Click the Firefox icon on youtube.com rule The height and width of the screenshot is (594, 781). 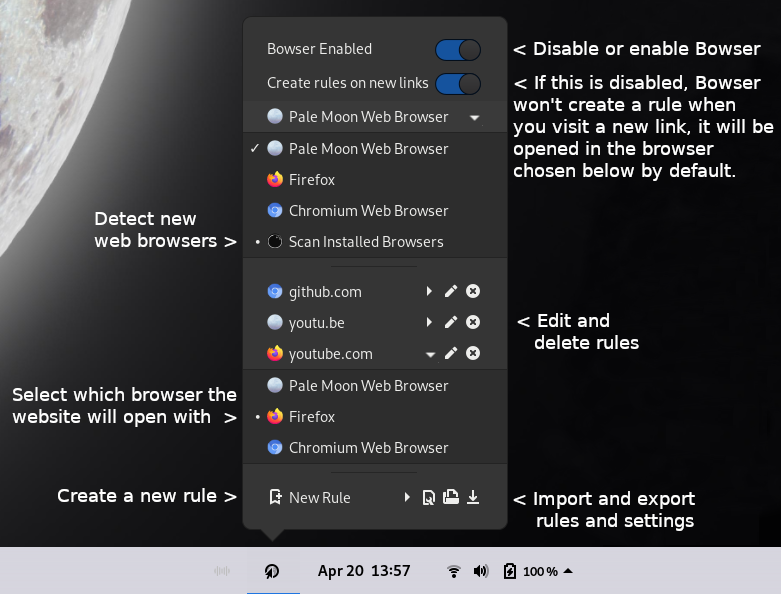pyautogui.click(x=275, y=353)
